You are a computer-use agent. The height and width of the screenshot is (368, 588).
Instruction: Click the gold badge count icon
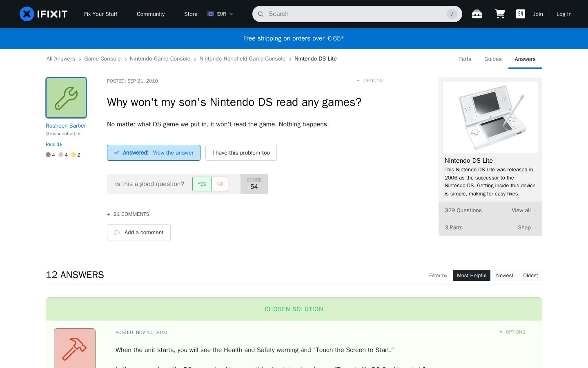pyautogui.click(x=73, y=155)
